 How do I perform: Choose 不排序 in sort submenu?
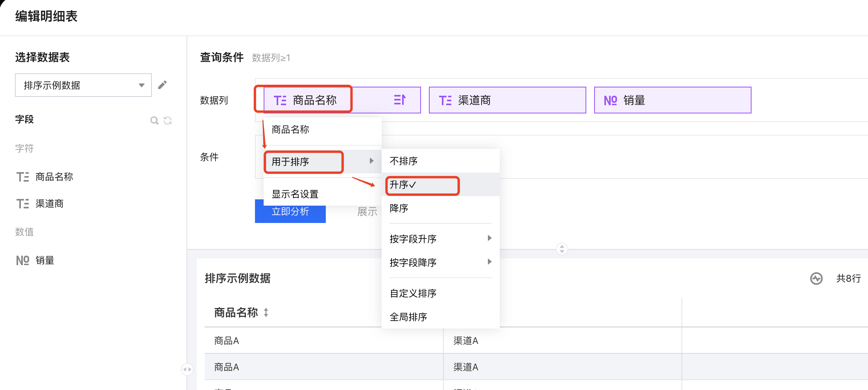(404, 161)
